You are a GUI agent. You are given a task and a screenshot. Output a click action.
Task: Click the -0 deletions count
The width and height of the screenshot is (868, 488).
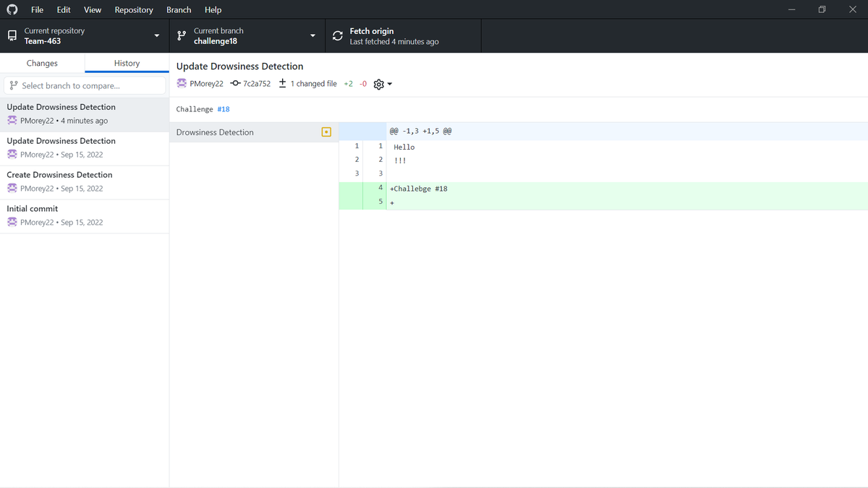pyautogui.click(x=363, y=84)
